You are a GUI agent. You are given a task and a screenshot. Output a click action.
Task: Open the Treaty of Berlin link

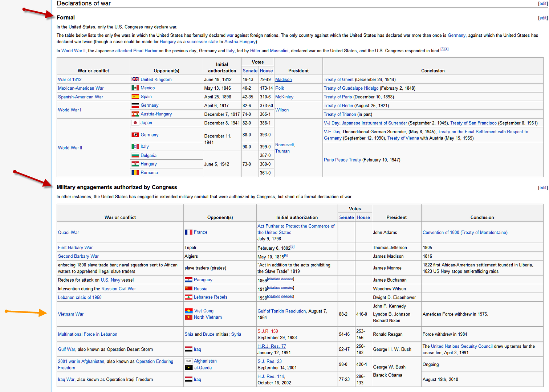pyautogui.click(x=338, y=106)
